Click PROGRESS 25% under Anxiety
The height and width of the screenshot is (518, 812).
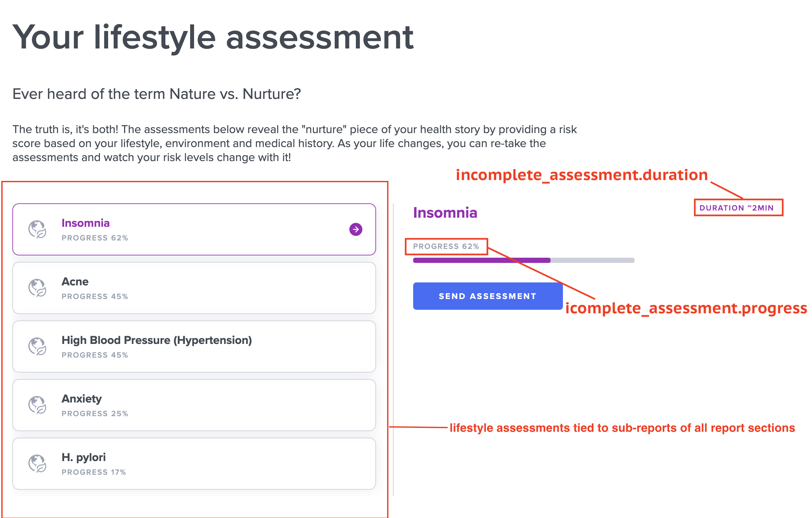tap(95, 414)
